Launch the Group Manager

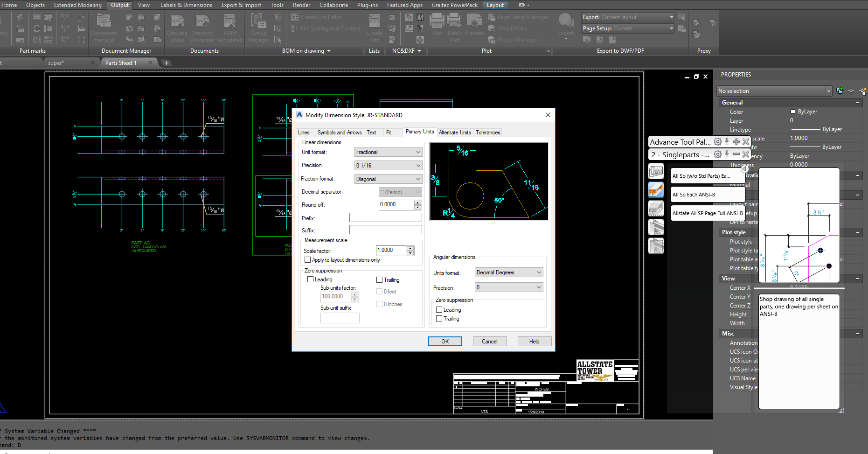click(258, 27)
